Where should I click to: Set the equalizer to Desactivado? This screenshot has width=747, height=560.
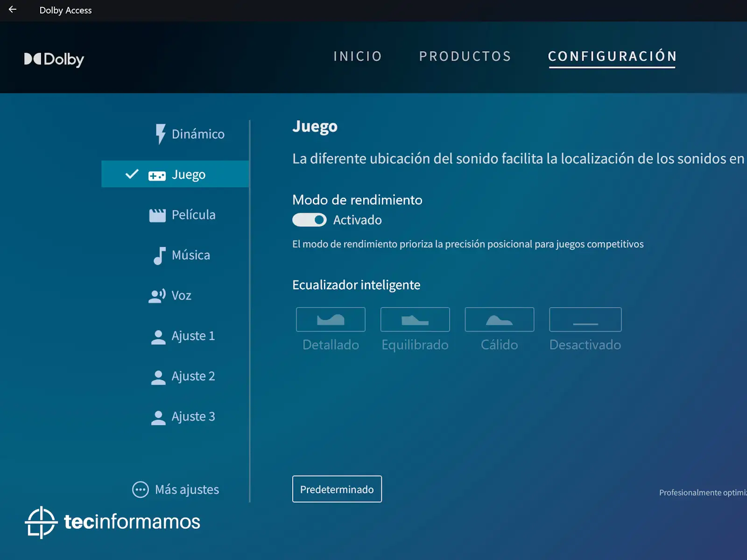[x=585, y=320]
